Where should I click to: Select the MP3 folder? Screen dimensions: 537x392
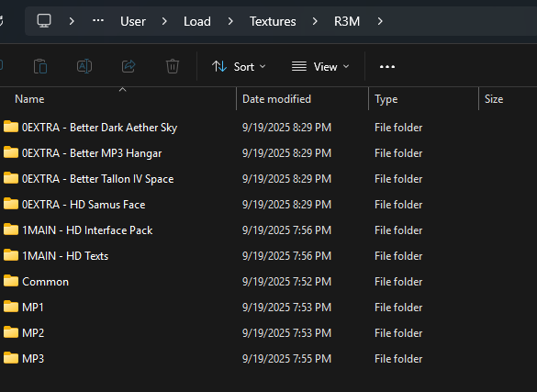coord(33,359)
